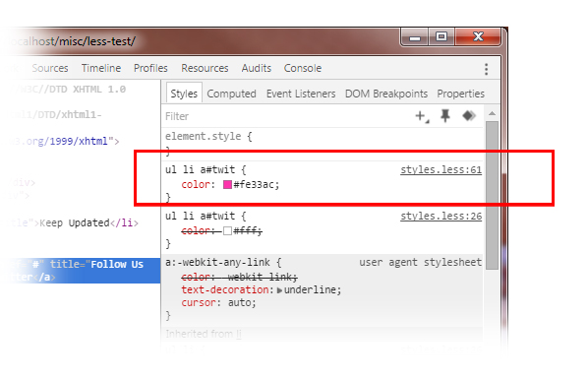588x379 pixels.
Task: Switch to the Sources panel
Action: 50,68
